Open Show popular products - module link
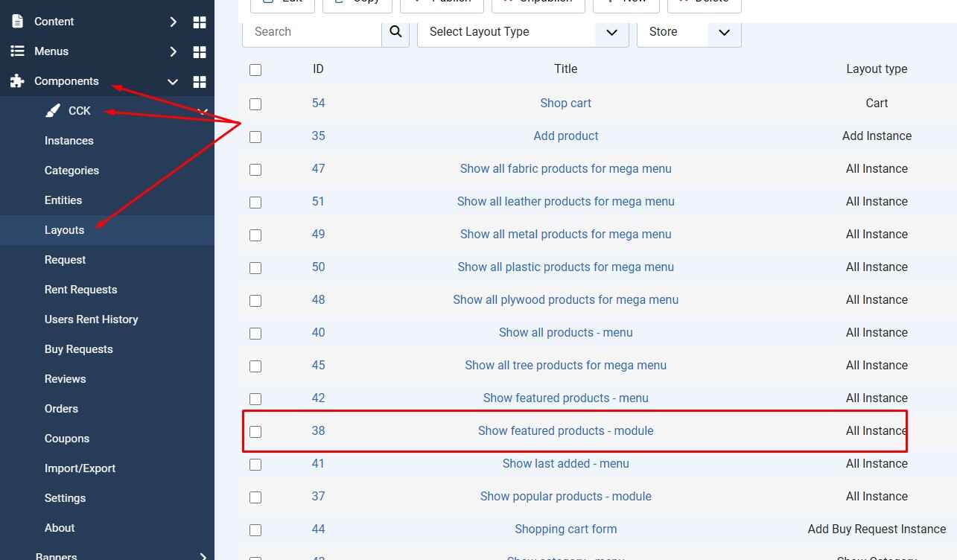The width and height of the screenshot is (957, 560). [565, 497]
